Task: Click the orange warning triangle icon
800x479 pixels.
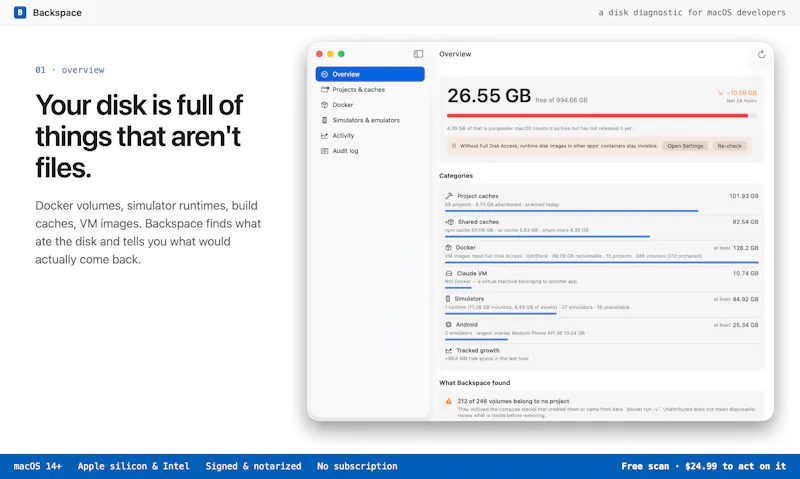Action: click(x=448, y=401)
